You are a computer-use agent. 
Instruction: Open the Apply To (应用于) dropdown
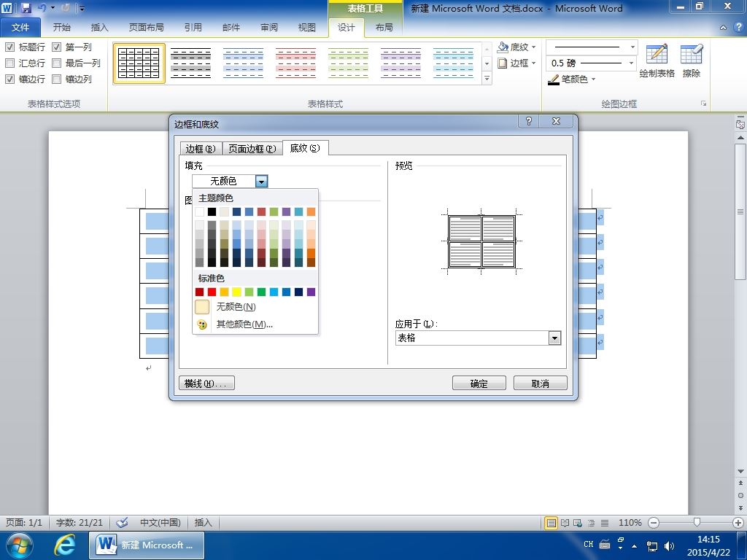554,338
